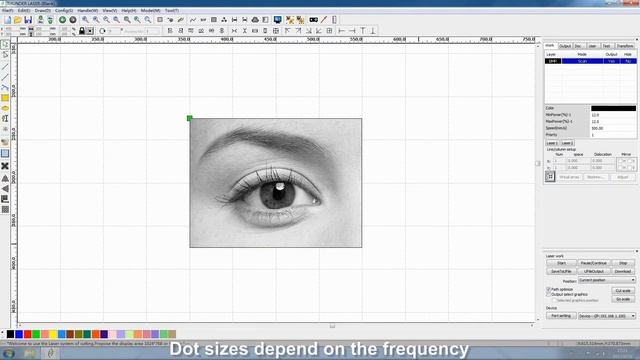Save file with the floppy disk icon
This screenshot has width=640, height=360.
point(28,20)
